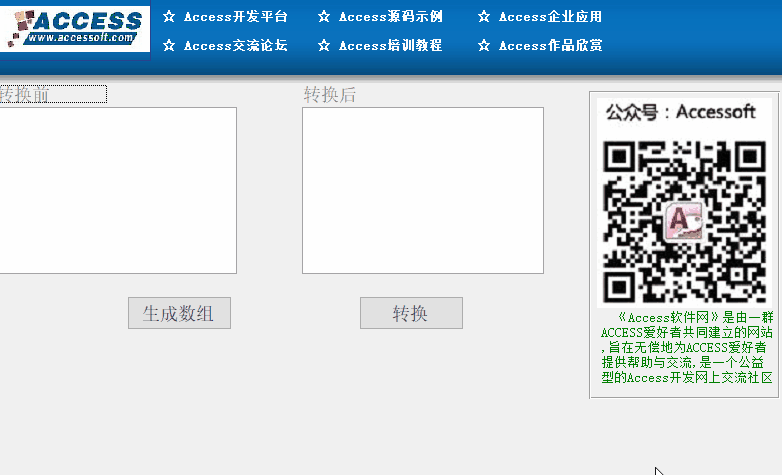Focus the 转换前 text box

pyautogui.click(x=118, y=190)
